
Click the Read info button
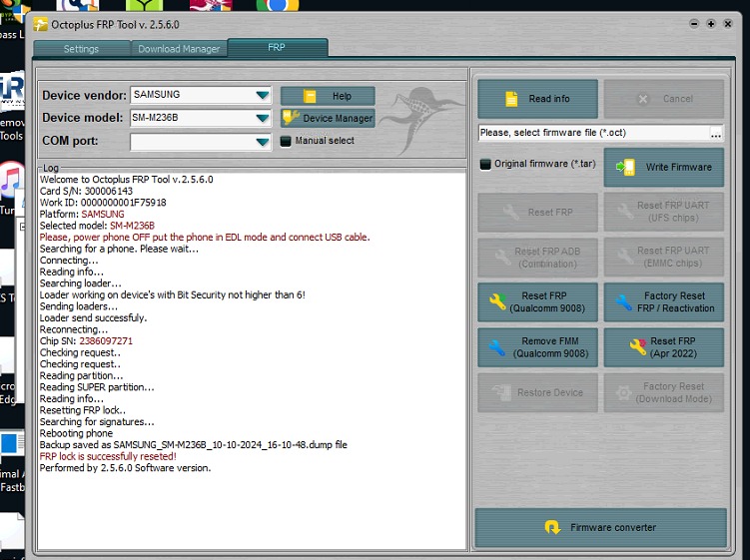[x=537, y=99]
